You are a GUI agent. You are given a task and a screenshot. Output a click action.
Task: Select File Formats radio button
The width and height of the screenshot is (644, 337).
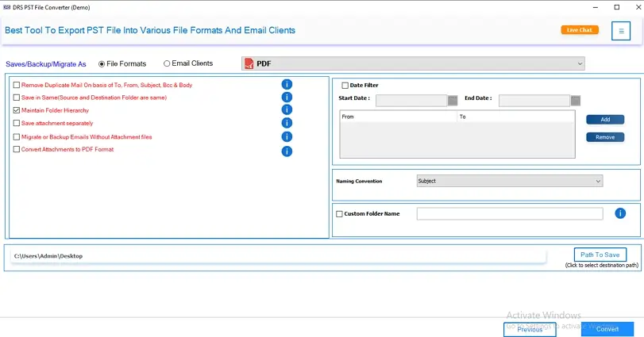coord(102,64)
